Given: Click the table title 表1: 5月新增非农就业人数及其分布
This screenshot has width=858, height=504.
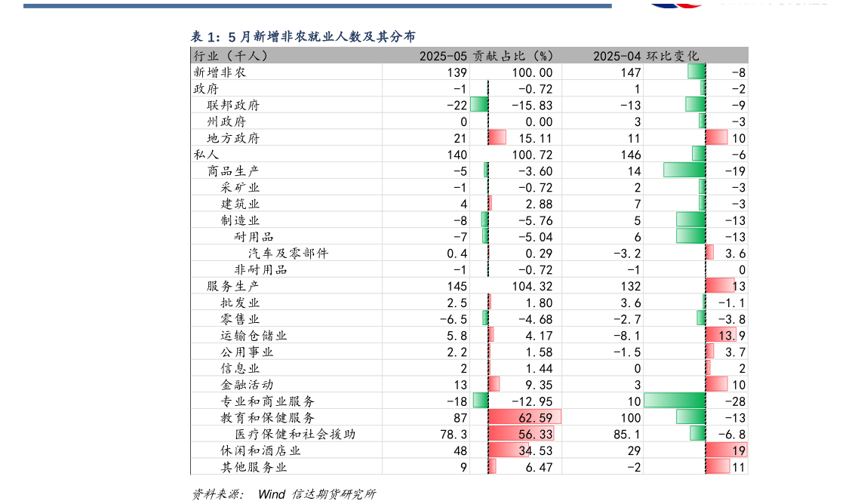Looking at the screenshot, I should tap(303, 36).
